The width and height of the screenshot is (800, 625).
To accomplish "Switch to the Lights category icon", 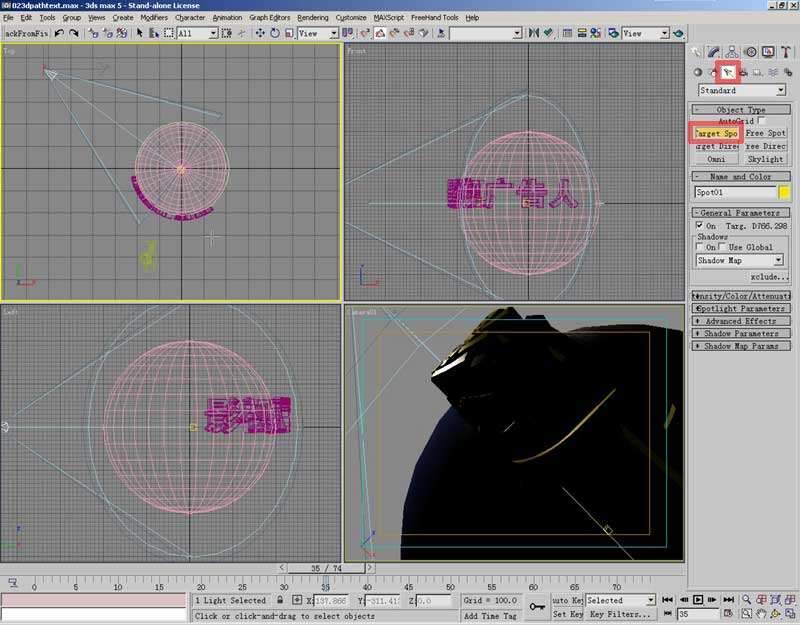I will [x=728, y=72].
